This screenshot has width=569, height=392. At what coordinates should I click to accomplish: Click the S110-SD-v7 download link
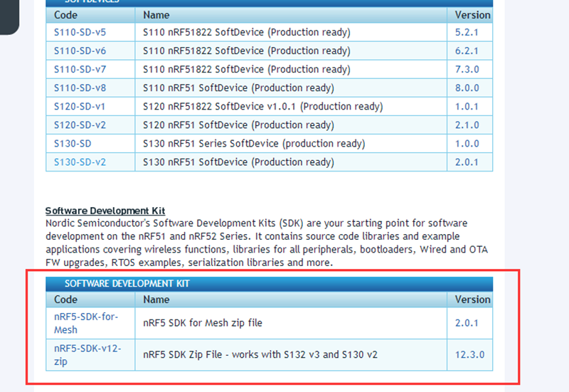point(80,70)
